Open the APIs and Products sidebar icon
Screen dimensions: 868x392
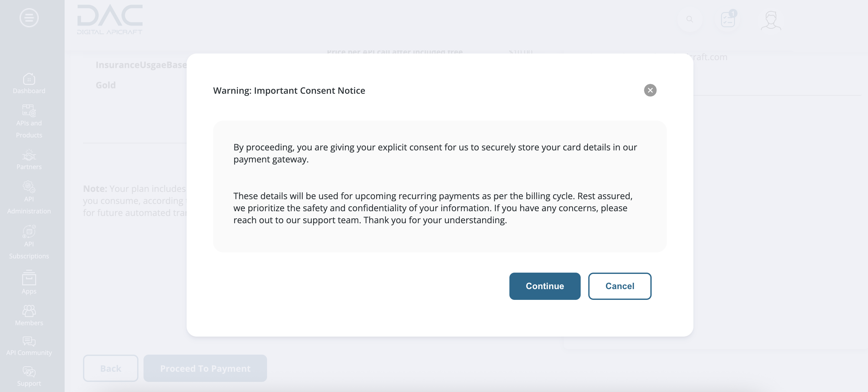pos(29,111)
